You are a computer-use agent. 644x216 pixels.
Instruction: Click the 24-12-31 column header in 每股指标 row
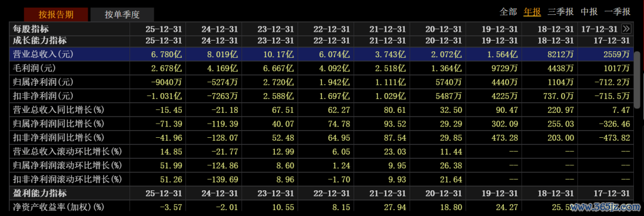pyautogui.click(x=219, y=29)
